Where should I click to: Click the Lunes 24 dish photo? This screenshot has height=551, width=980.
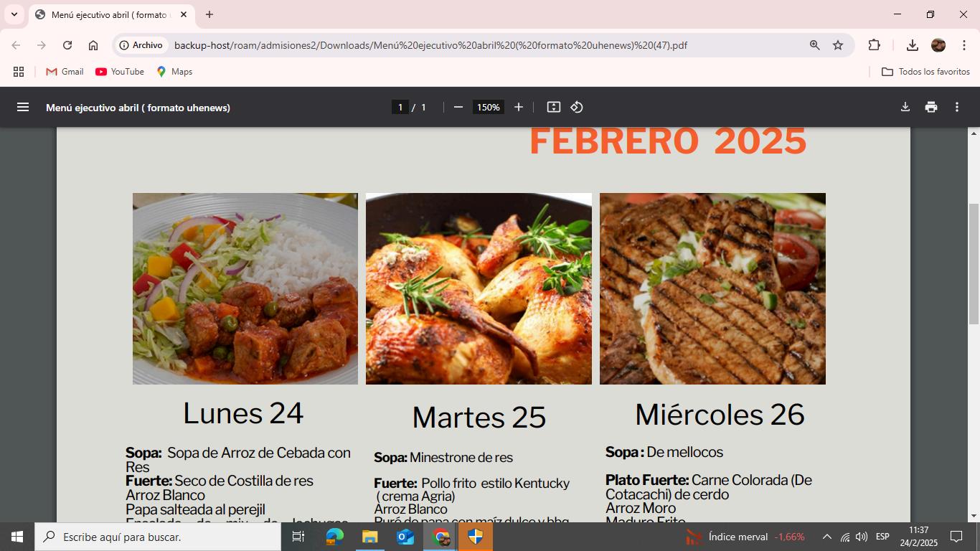(x=245, y=288)
